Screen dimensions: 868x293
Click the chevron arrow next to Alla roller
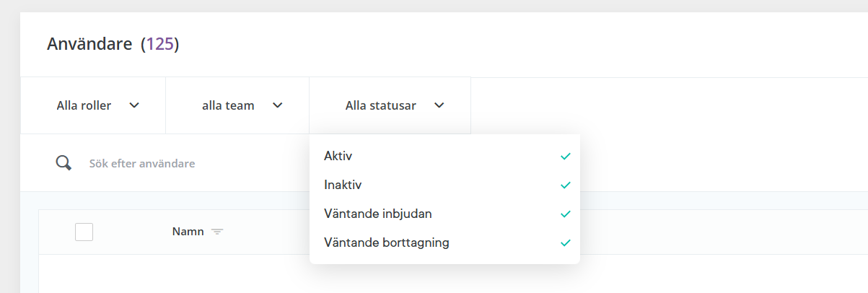(x=133, y=105)
